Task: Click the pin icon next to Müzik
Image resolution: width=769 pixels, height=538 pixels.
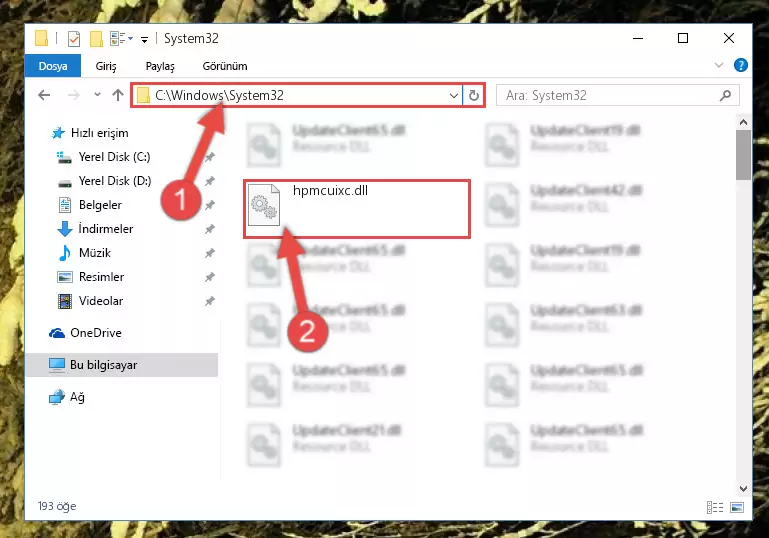Action: point(209,253)
